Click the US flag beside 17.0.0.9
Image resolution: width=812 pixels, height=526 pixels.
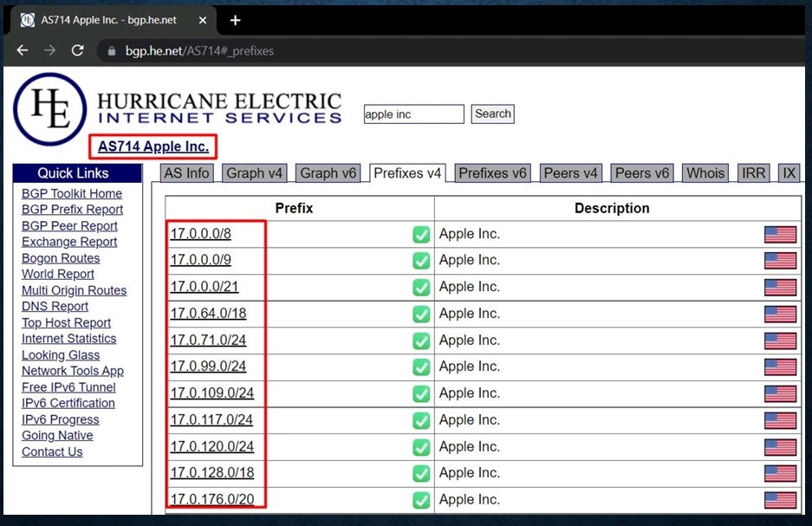[779, 260]
